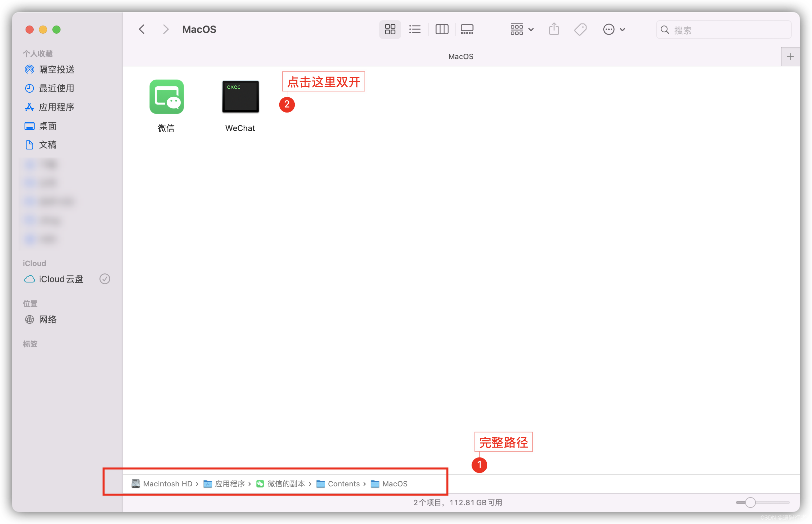Click Contents folder in path bar
This screenshot has height=524, width=812.
coord(343,483)
